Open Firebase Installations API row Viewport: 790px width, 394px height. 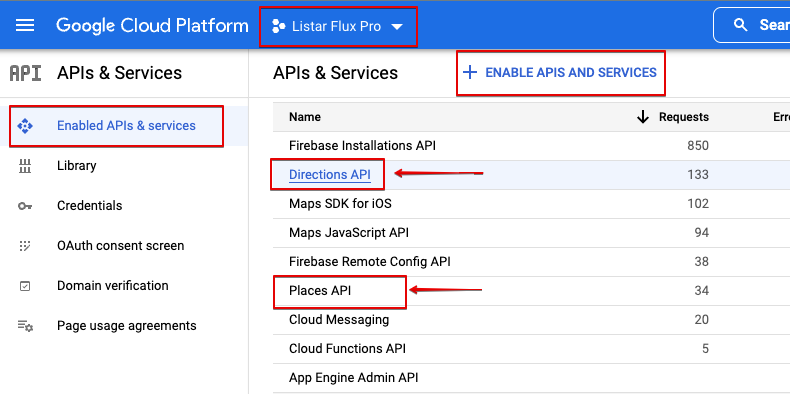coord(362,146)
